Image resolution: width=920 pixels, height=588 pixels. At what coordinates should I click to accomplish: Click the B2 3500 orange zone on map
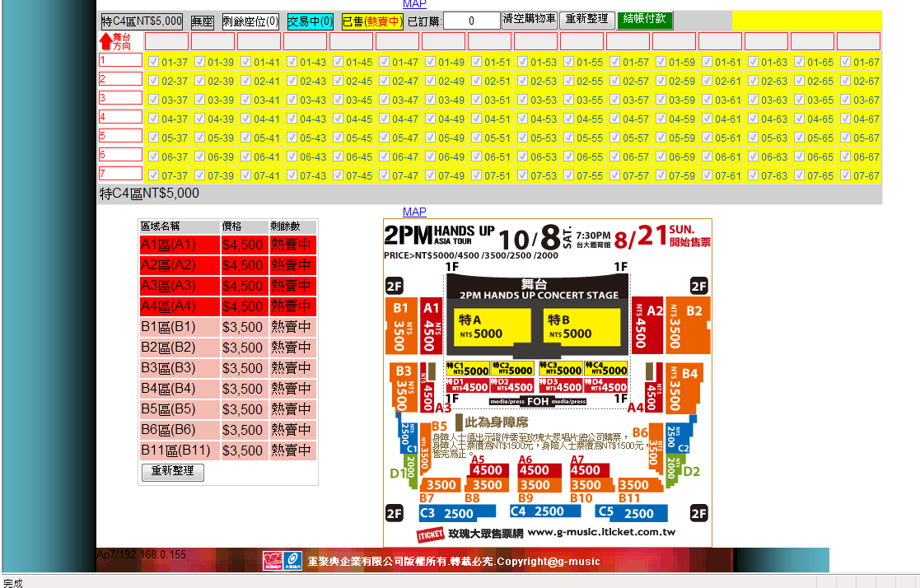[687, 325]
